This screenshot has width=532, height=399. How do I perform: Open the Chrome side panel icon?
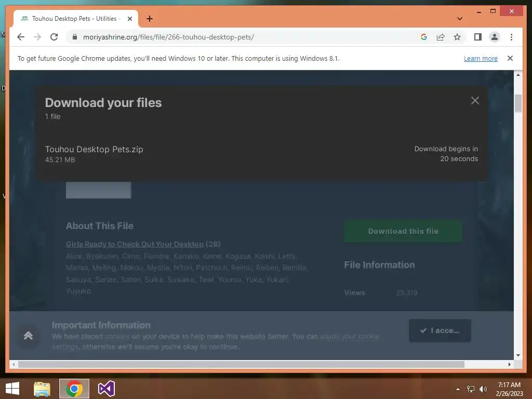click(x=478, y=37)
